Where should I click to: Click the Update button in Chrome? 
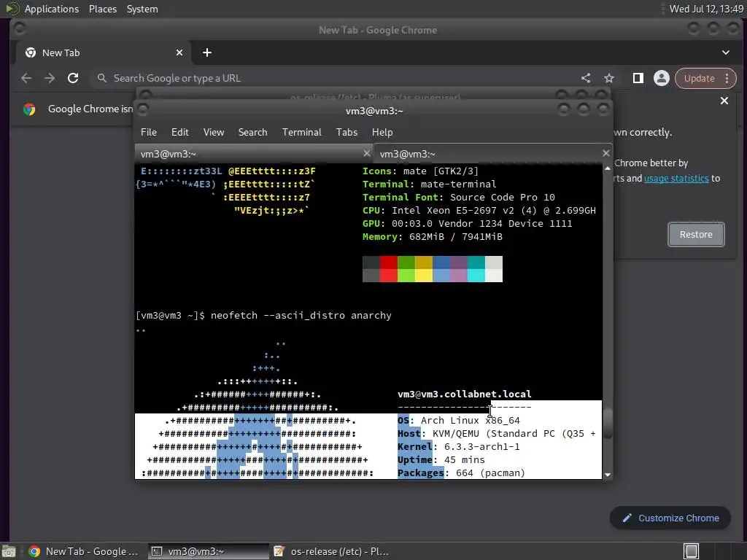point(699,78)
